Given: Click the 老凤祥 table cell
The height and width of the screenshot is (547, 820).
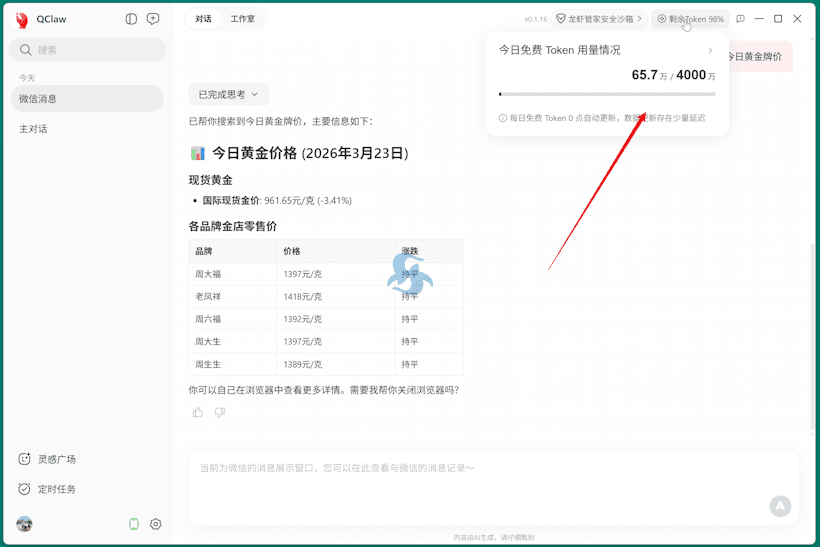Looking at the screenshot, I should point(232,296).
